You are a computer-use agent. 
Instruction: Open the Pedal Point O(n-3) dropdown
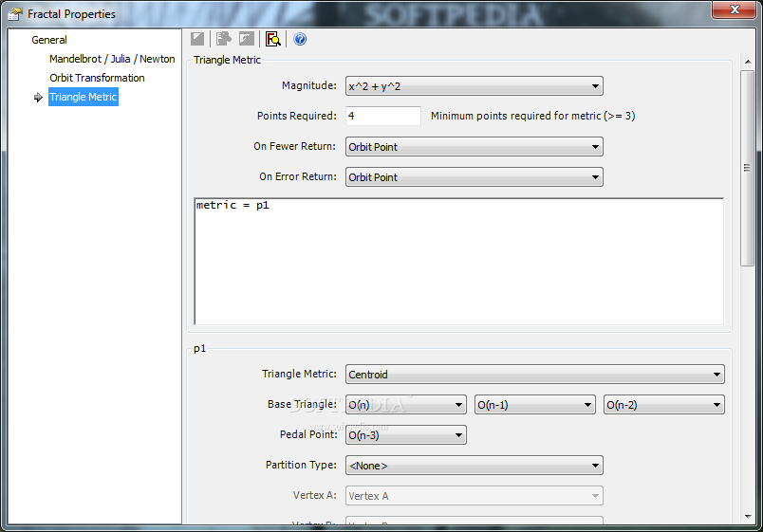[406, 434]
